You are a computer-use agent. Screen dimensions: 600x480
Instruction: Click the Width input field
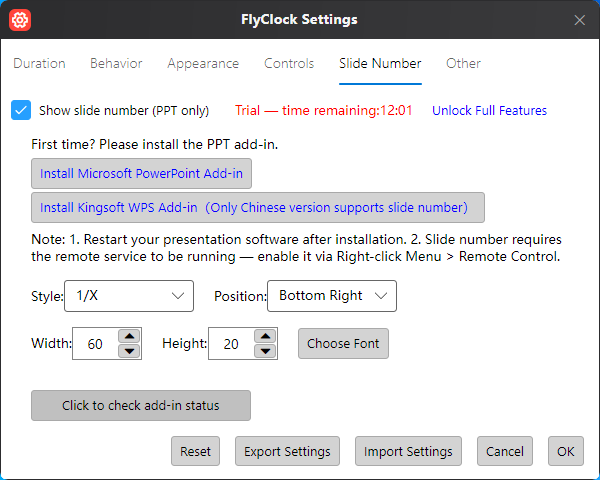[x=95, y=344]
